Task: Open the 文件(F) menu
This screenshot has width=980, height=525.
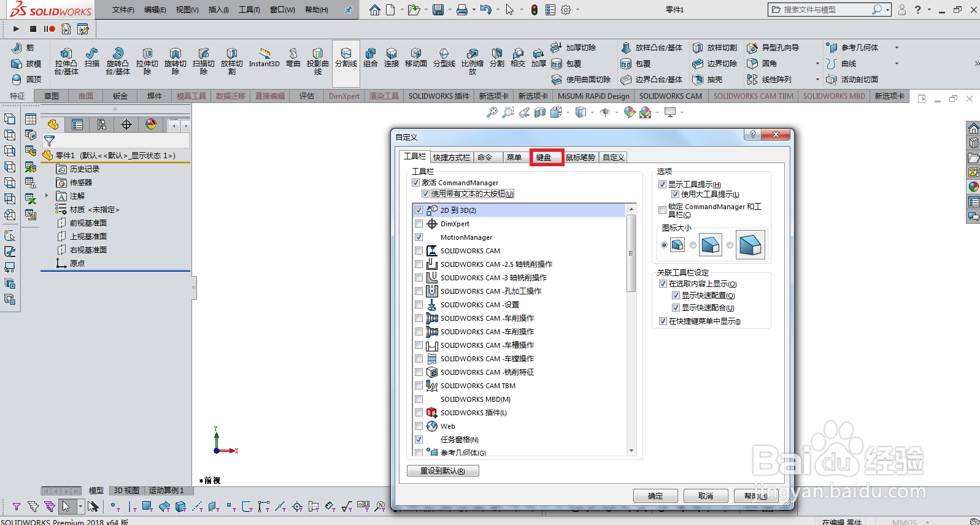Action: tap(123, 10)
